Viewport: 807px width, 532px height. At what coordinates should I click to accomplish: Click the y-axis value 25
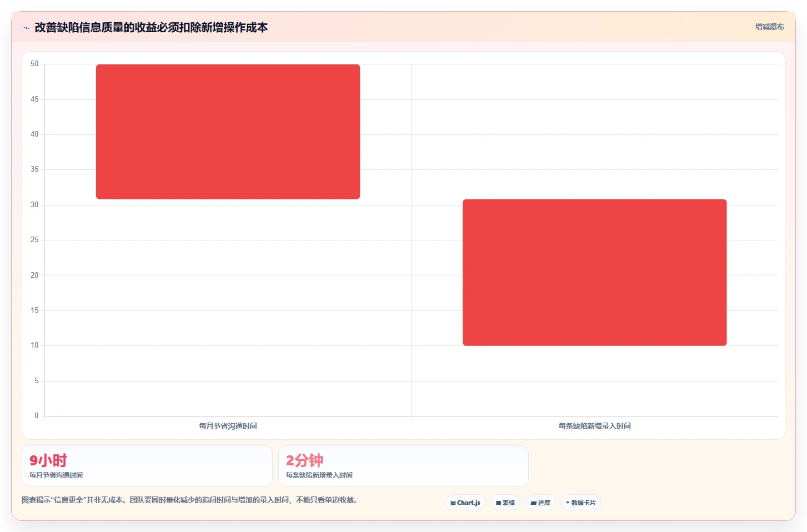pos(34,240)
